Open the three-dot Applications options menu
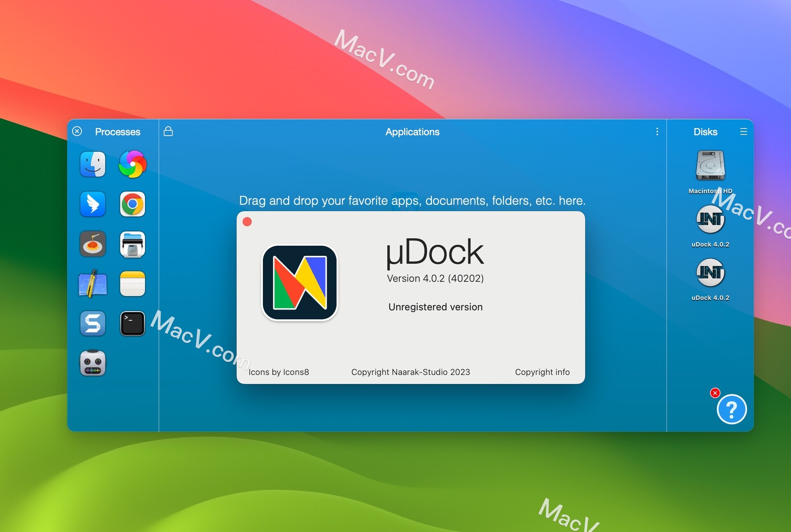 [657, 131]
